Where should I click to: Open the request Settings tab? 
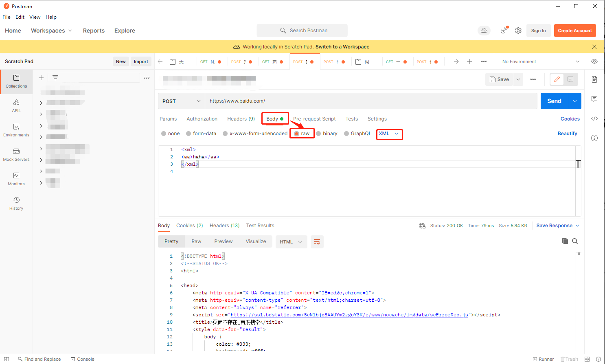[x=377, y=119]
